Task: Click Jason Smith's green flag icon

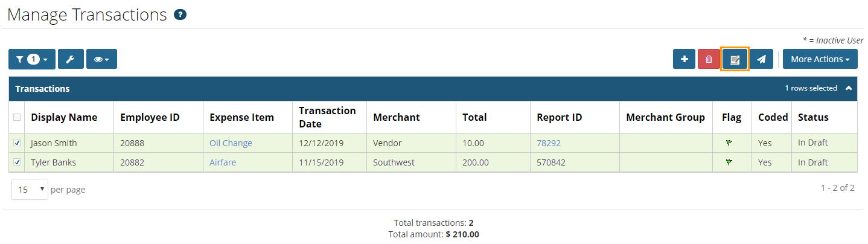Action: (x=729, y=143)
